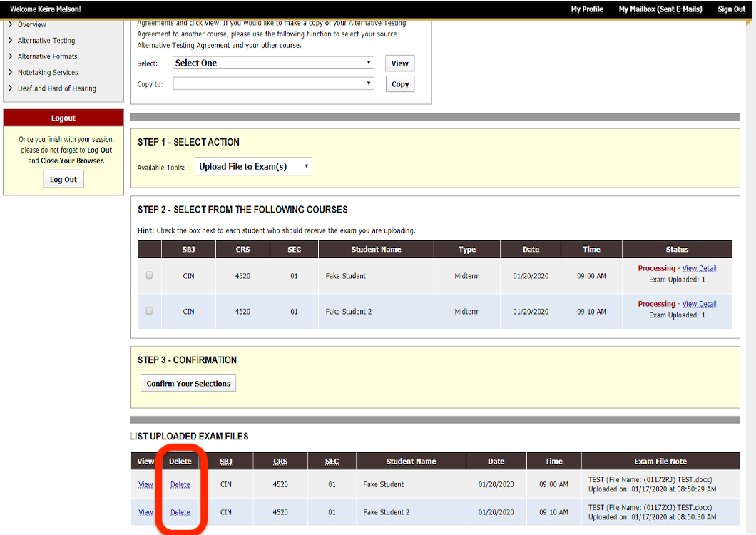Image resolution: width=756 pixels, height=535 pixels.
Task: Expand the Overview sidebar section
Action: tap(32, 24)
